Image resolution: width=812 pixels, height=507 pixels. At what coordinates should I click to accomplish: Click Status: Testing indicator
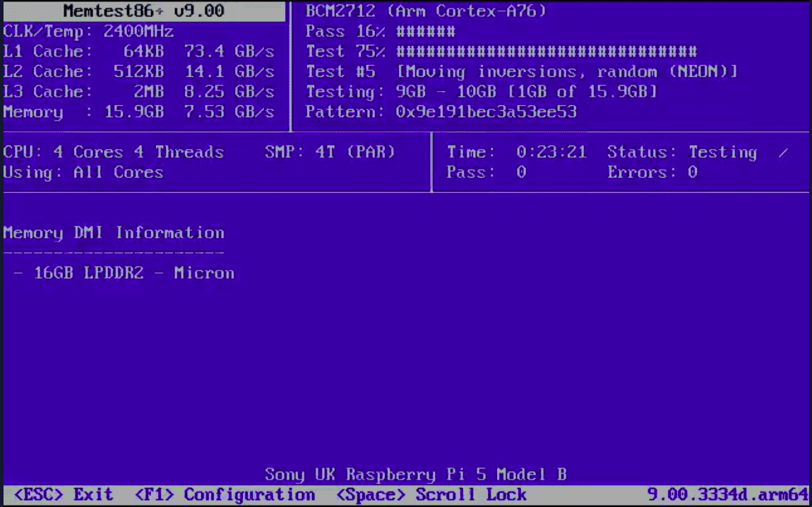(682, 153)
